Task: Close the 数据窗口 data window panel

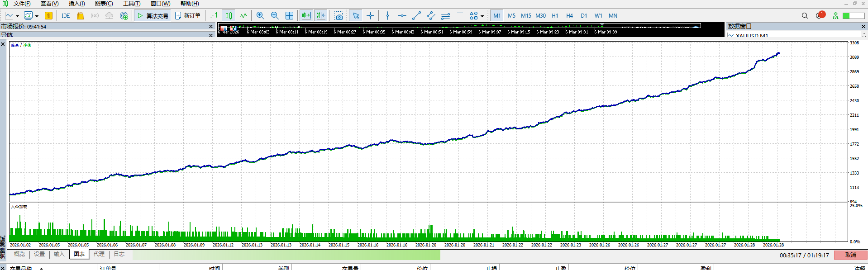Action: coord(863,27)
